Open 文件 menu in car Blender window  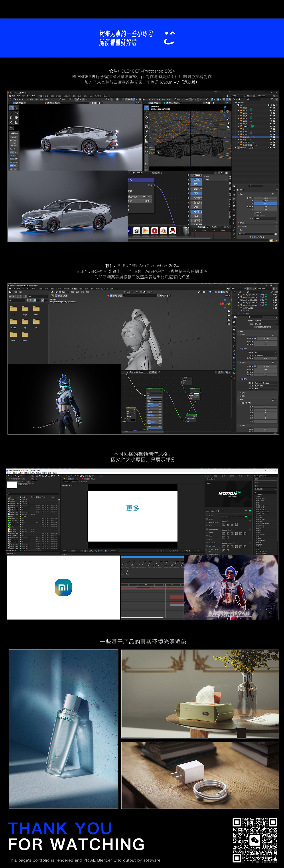pyautogui.click(x=14, y=96)
